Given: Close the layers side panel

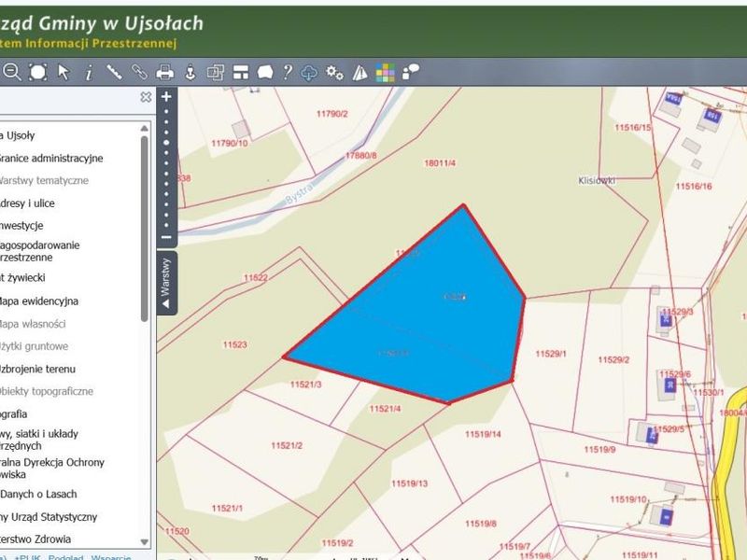Looking at the screenshot, I should pyautogui.click(x=146, y=97).
